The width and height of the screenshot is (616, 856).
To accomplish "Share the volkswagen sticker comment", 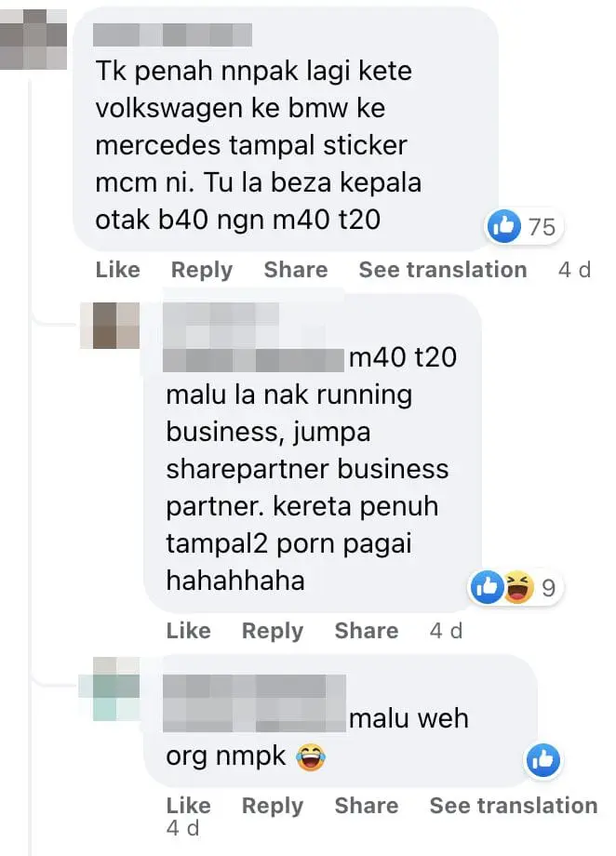I will point(296,270).
